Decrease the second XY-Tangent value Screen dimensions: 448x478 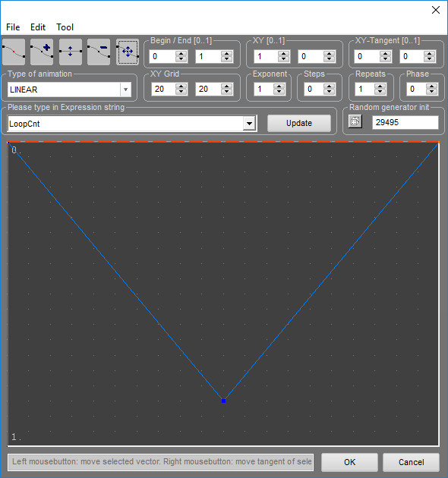[429, 59]
